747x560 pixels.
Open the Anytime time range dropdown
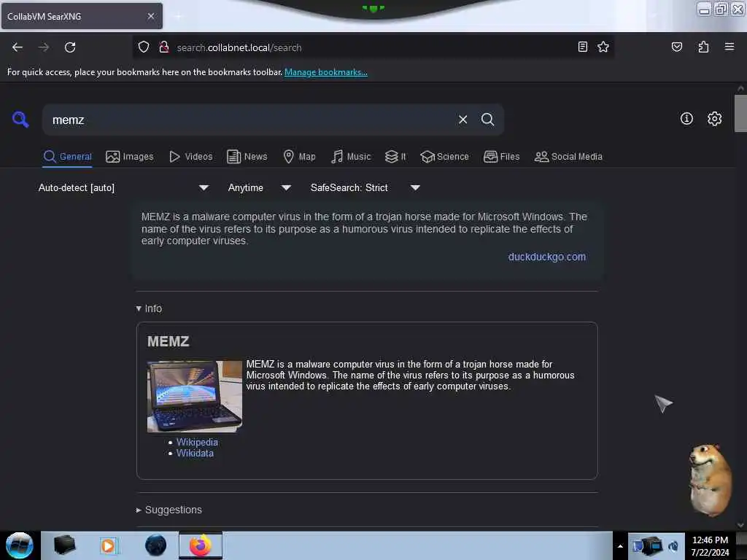(x=259, y=187)
